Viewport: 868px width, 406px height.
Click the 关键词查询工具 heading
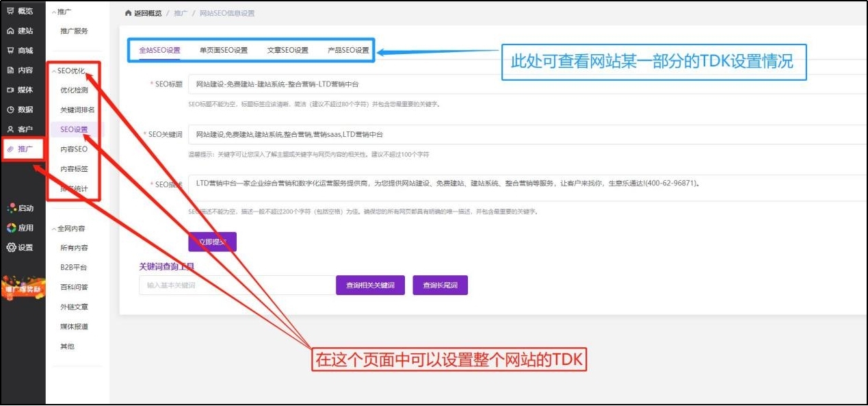[x=167, y=266]
